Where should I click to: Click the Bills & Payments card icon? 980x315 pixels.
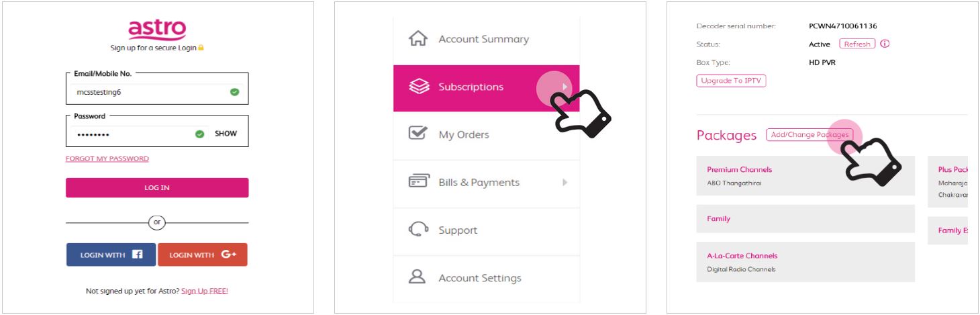coord(418,182)
